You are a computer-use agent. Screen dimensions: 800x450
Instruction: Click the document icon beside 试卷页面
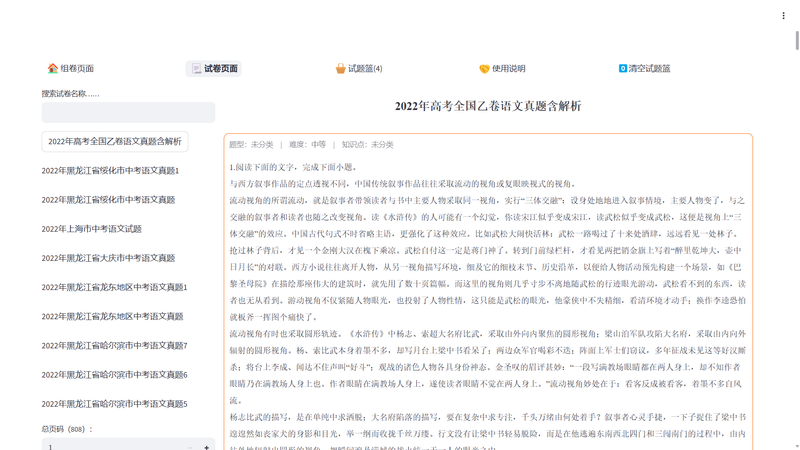click(x=195, y=69)
